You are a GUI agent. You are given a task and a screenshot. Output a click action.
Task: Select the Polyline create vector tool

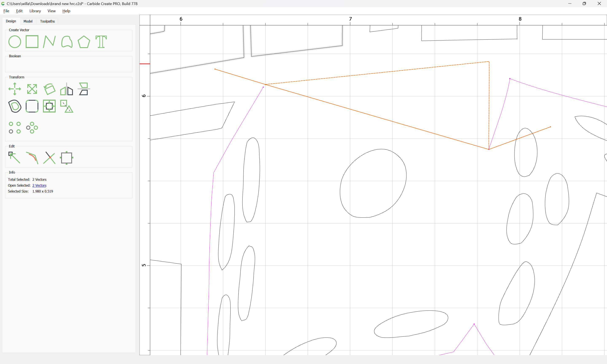[x=49, y=42]
